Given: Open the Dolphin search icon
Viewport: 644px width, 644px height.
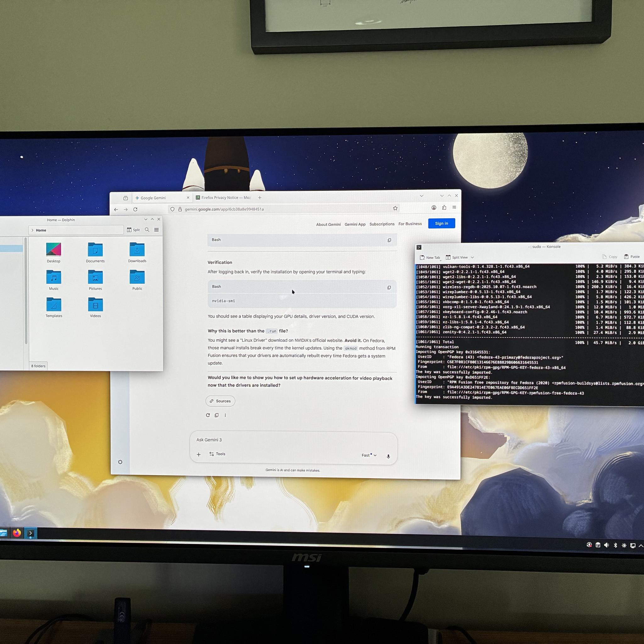Looking at the screenshot, I should [147, 230].
